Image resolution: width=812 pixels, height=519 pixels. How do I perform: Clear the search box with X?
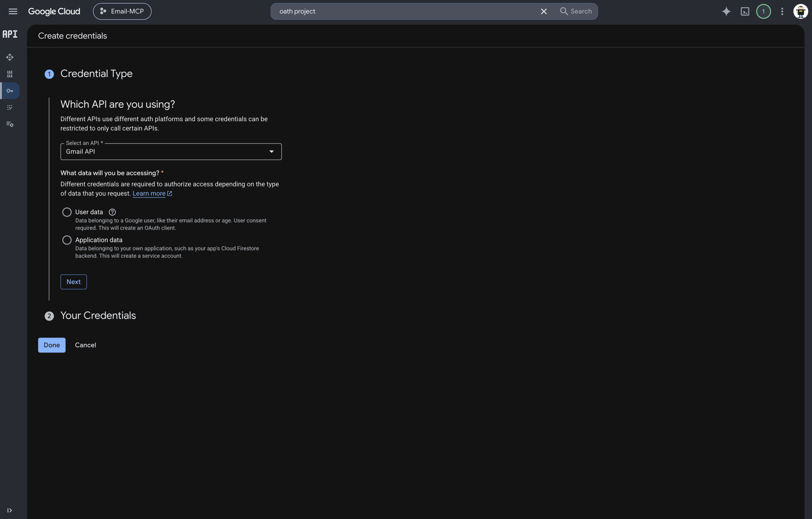click(544, 11)
